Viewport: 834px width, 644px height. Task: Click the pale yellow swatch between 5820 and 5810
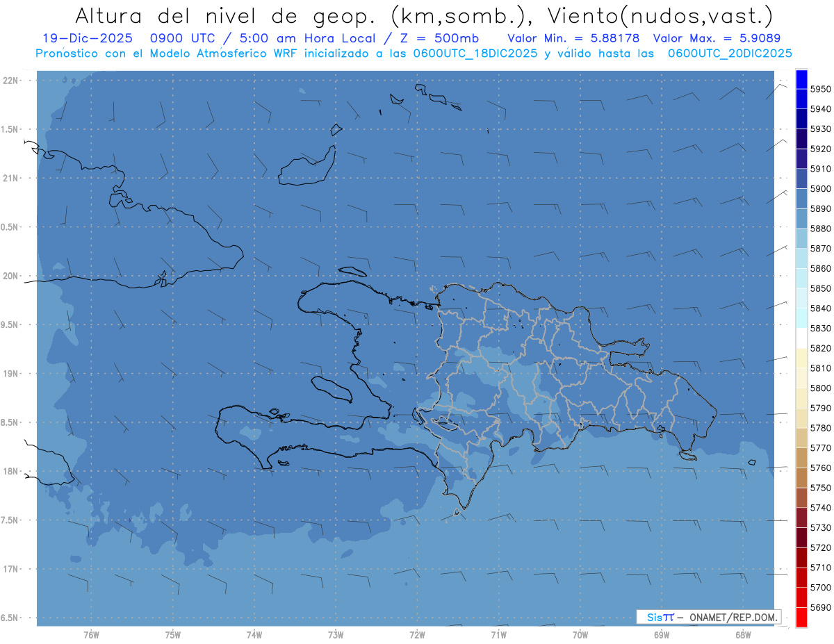coord(801,358)
